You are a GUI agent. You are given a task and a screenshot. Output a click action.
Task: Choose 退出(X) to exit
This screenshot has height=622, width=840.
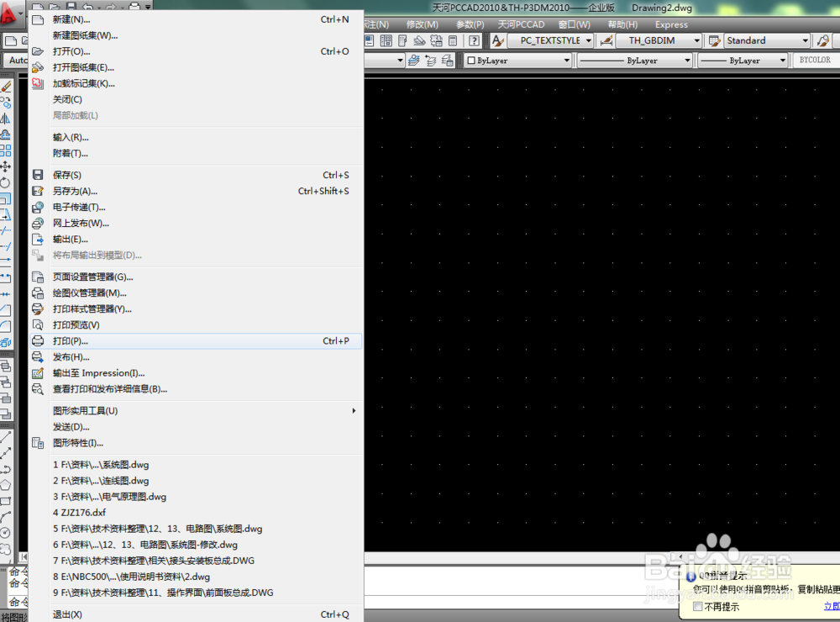coord(196,614)
